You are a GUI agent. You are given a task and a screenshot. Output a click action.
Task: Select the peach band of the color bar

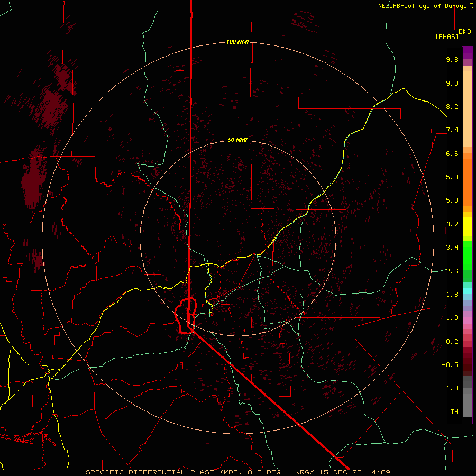pos(467,106)
